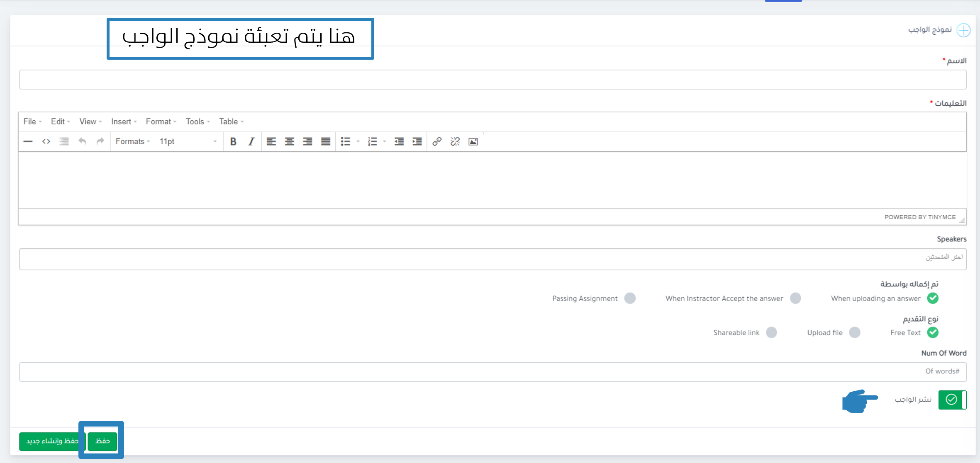Image resolution: width=980 pixels, height=463 pixels.
Task: Apply italic formatting
Action: (251, 142)
